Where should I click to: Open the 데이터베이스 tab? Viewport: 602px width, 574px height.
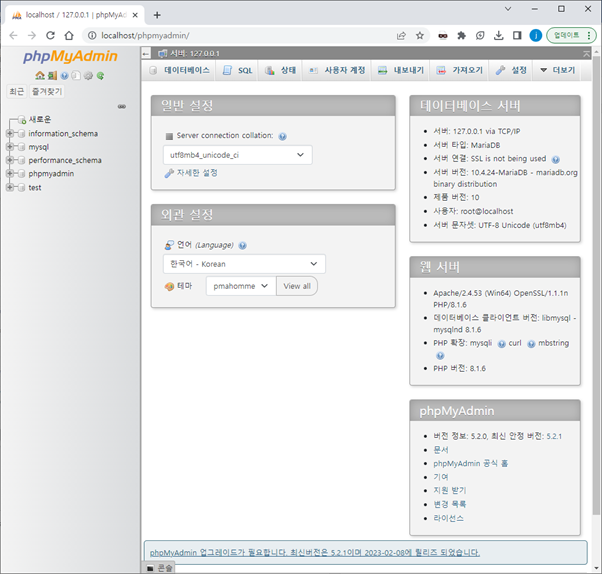(x=179, y=70)
